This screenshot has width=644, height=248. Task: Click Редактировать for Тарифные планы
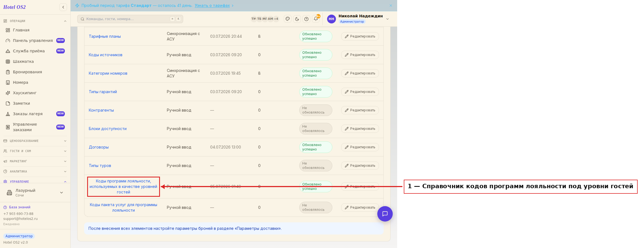point(360,36)
